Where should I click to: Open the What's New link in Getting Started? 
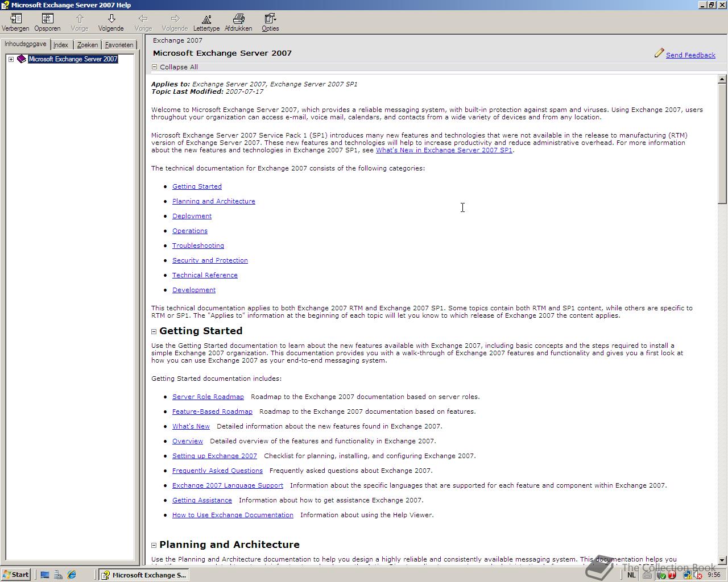click(191, 426)
